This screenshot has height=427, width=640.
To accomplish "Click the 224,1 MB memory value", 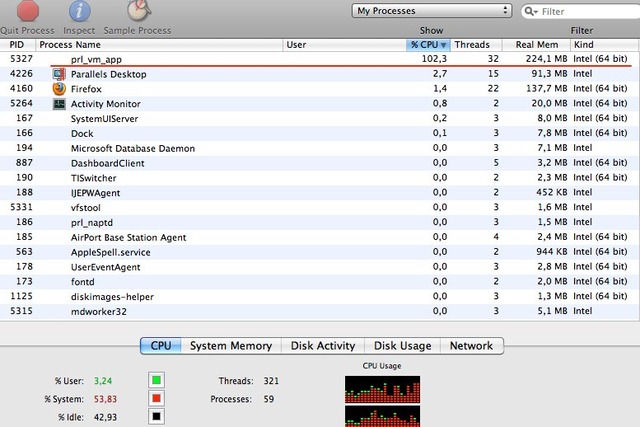I will point(547,59).
